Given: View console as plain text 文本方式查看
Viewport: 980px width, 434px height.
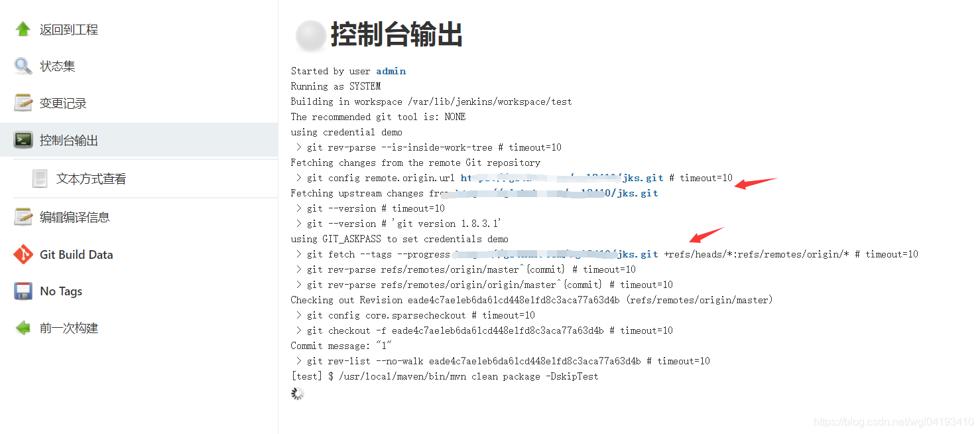Looking at the screenshot, I should point(92,179).
